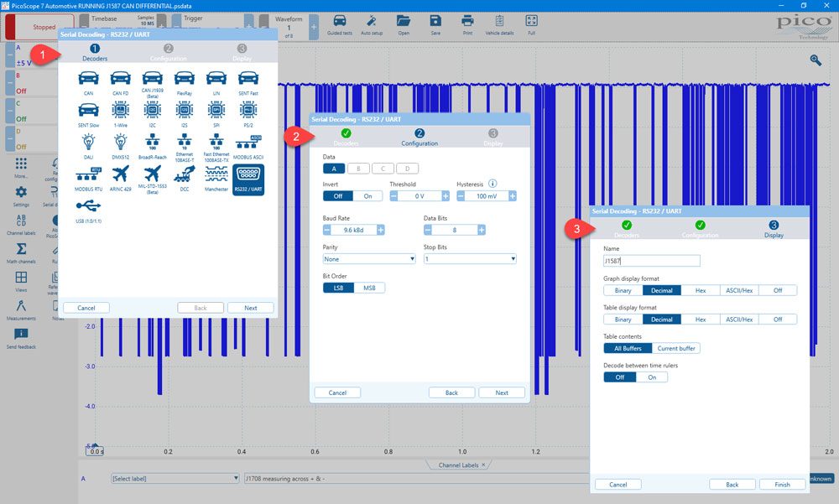839x504 pixels.
Task: Go to Display step in third dialog
Action: (774, 230)
